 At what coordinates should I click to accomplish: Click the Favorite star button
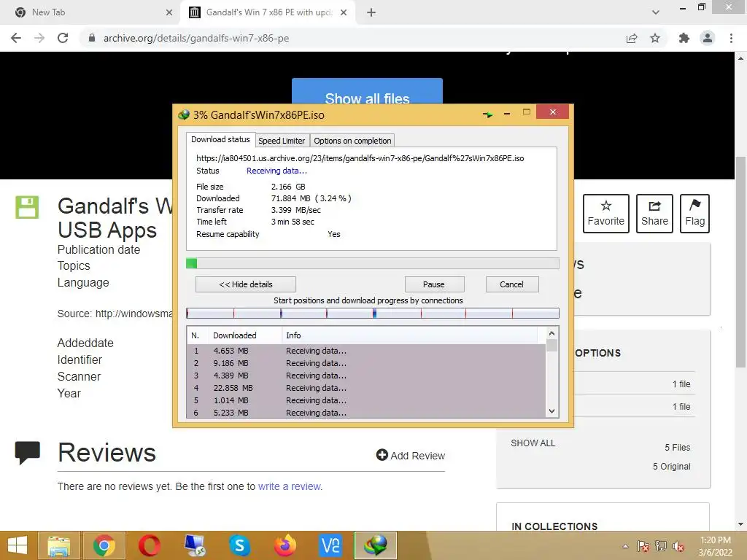pyautogui.click(x=606, y=214)
